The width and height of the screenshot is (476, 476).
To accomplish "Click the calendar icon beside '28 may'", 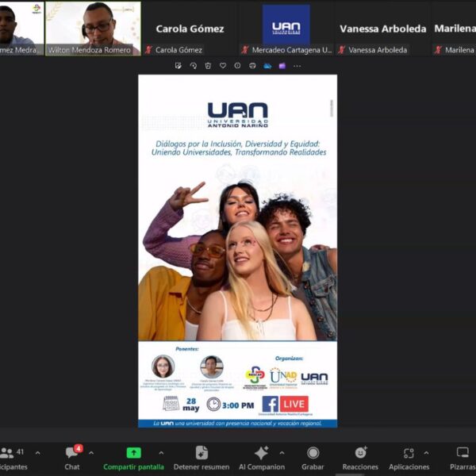I will [x=171, y=404].
